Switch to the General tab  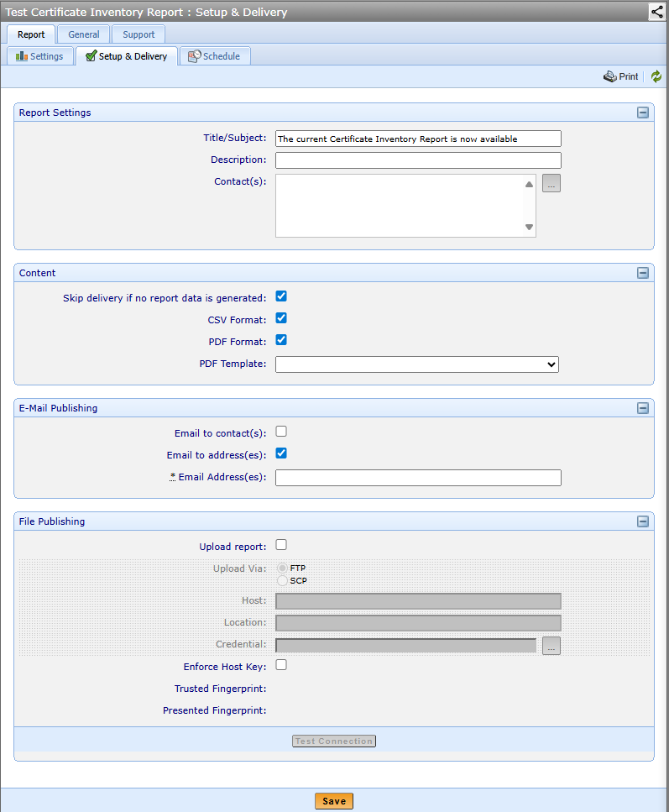[84, 34]
